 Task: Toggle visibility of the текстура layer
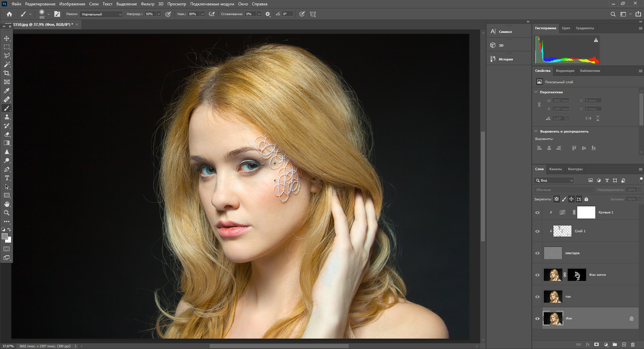coord(537,253)
